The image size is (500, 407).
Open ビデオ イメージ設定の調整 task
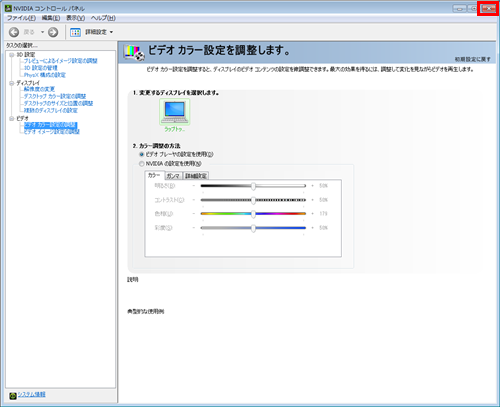click(x=51, y=132)
